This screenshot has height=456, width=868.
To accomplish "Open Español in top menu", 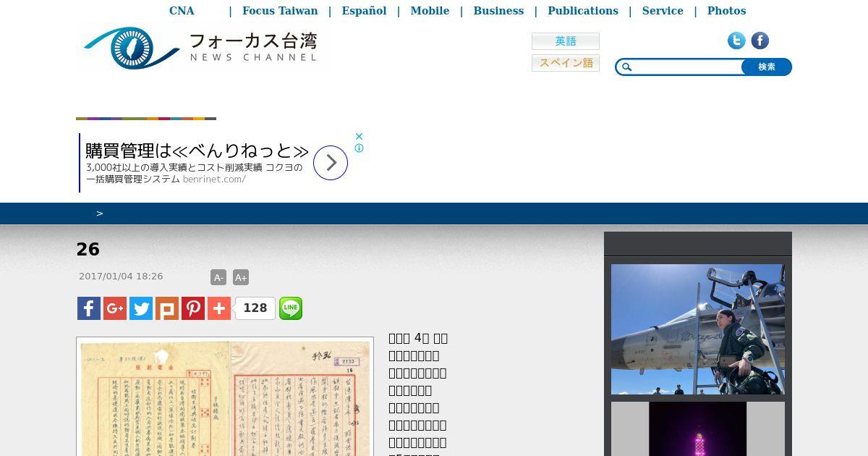I will pyautogui.click(x=364, y=11).
